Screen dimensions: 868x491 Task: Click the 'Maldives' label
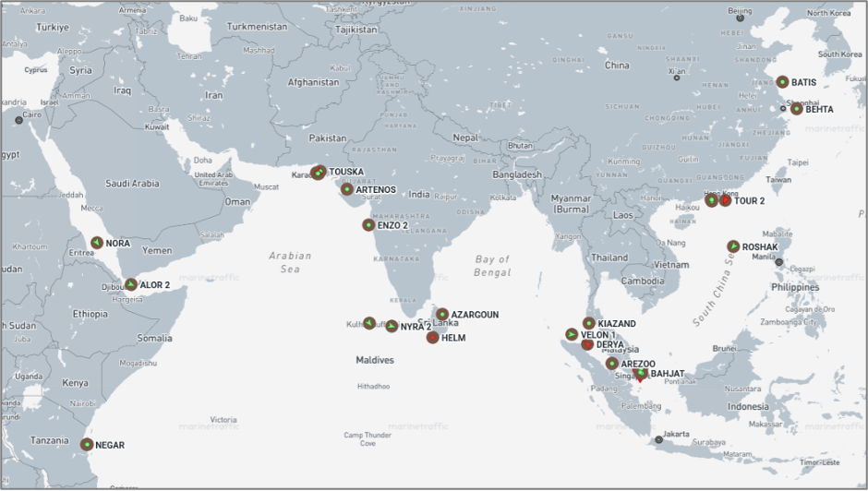pos(375,360)
